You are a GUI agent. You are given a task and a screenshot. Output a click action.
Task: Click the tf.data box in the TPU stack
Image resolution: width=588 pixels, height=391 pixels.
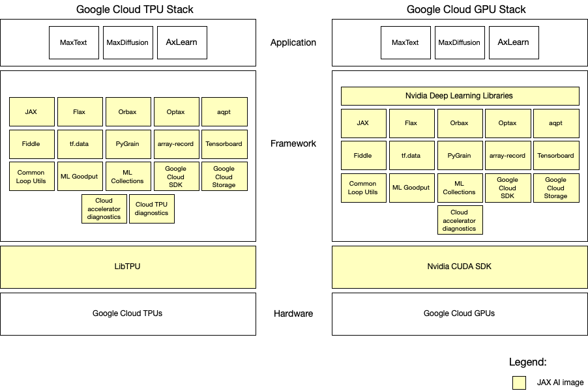coord(80,144)
